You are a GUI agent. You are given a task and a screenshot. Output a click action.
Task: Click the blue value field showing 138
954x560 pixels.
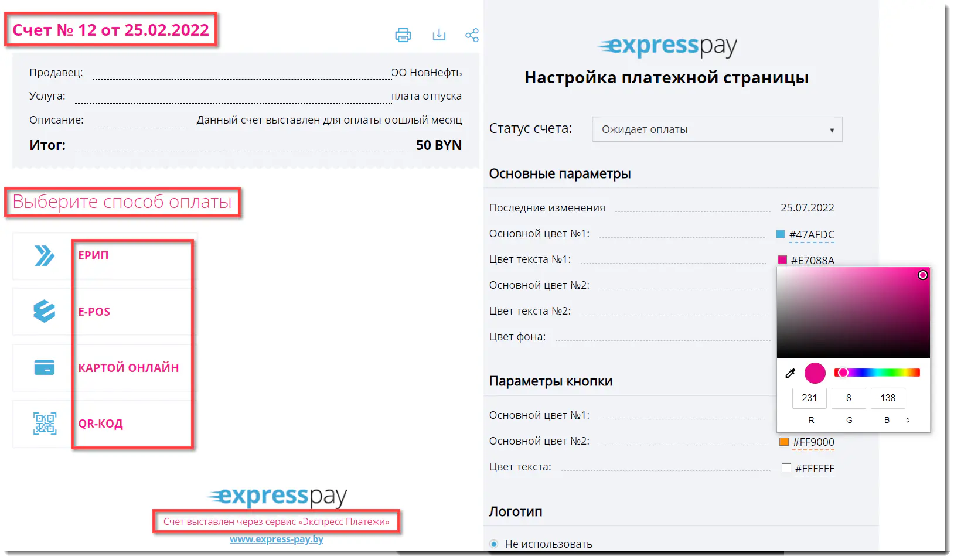click(888, 398)
